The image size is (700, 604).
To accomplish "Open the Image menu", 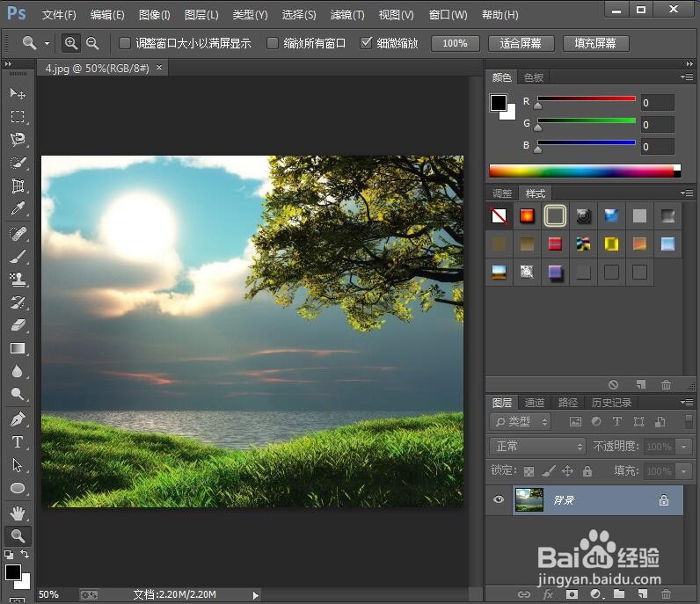I will coord(155,15).
